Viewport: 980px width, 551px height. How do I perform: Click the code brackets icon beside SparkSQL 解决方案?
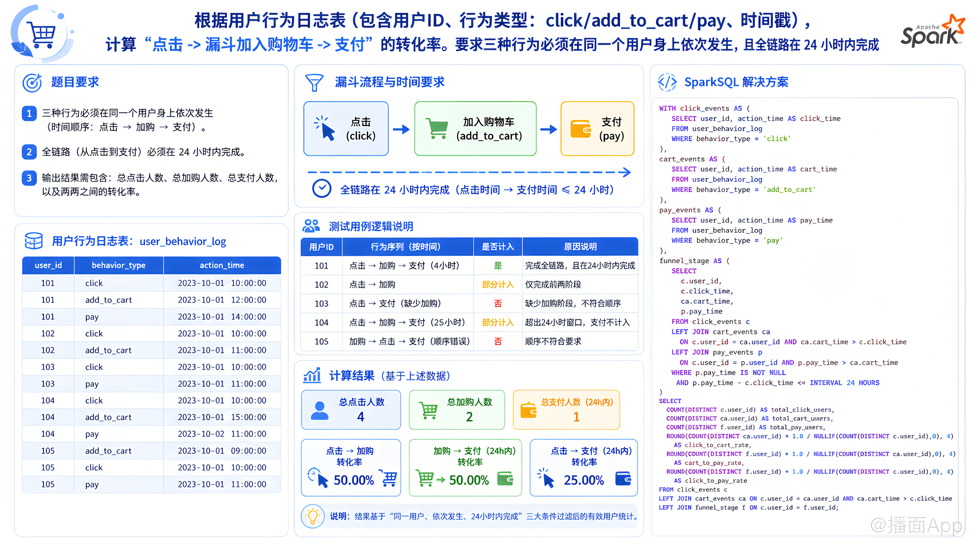coord(667,82)
